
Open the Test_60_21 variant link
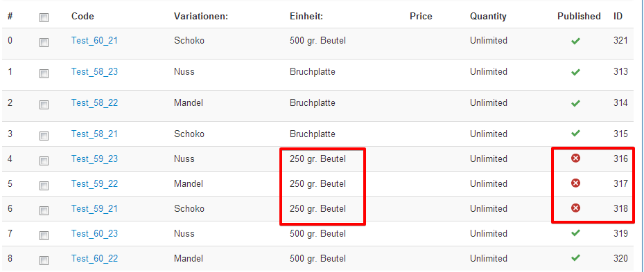[94, 41]
